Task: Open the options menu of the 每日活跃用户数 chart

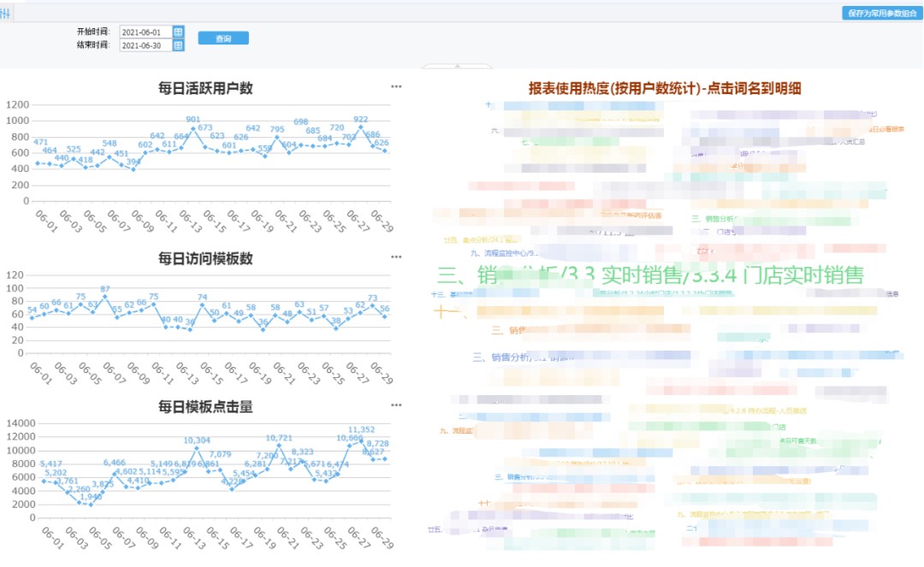Action: pos(396,86)
